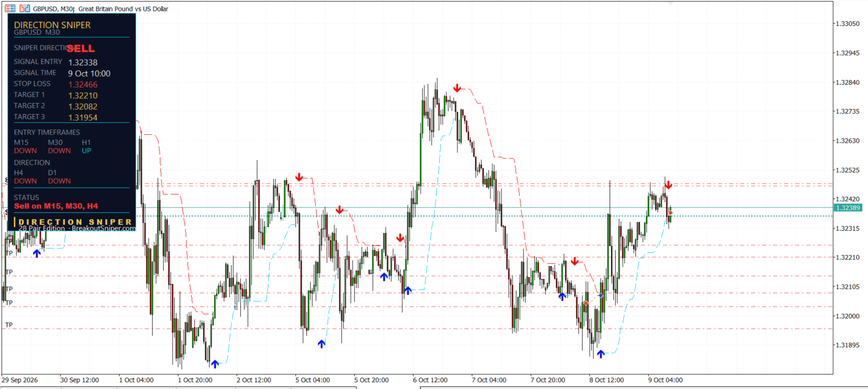868x389 pixels.
Task: Select the red sell arrow at the chart's highest peak
Action: click(457, 88)
